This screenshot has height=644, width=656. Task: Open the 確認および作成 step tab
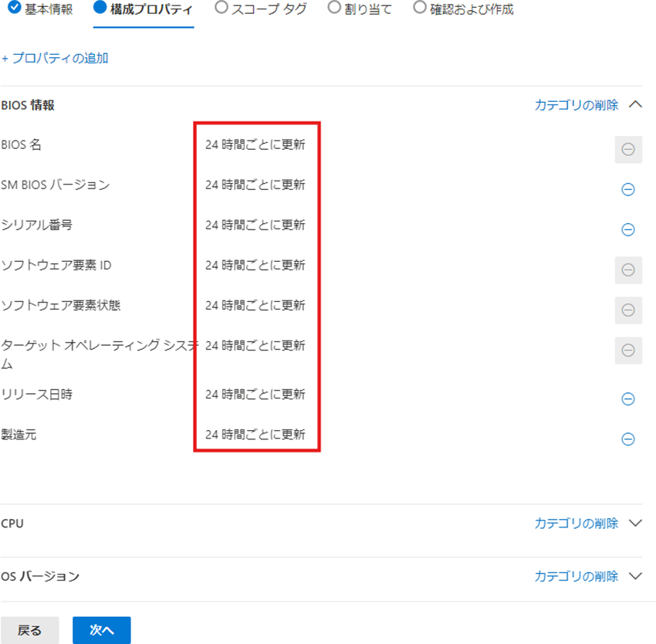coord(464,8)
